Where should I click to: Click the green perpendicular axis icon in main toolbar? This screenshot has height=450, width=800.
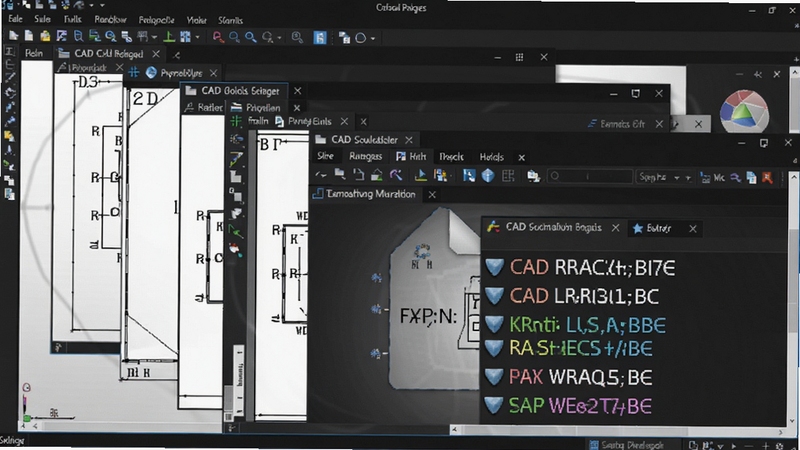tap(169, 37)
